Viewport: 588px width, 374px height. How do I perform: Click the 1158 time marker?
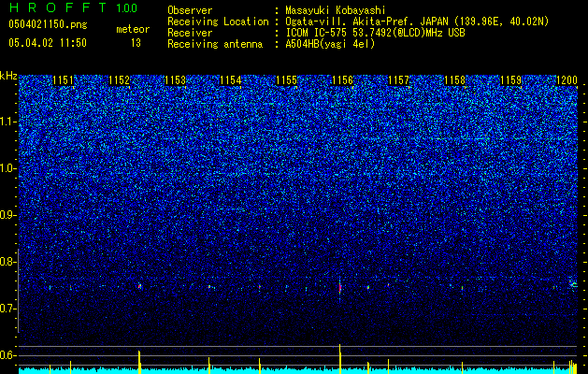click(x=455, y=80)
